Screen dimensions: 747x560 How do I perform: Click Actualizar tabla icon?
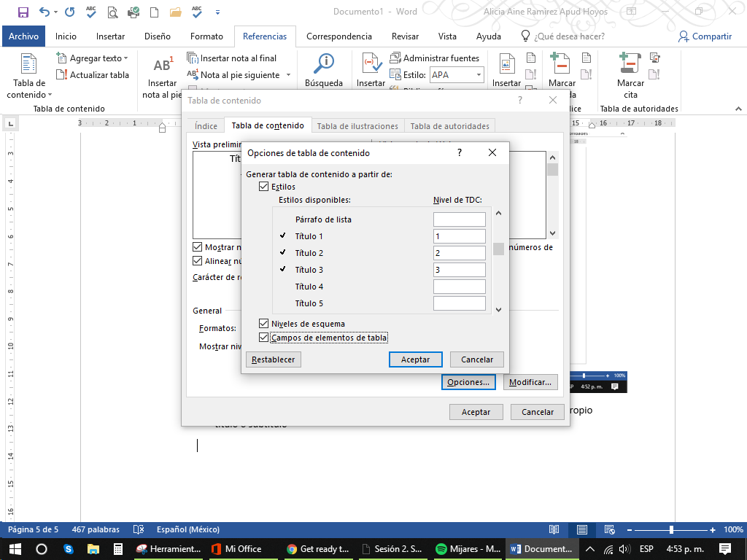61,75
